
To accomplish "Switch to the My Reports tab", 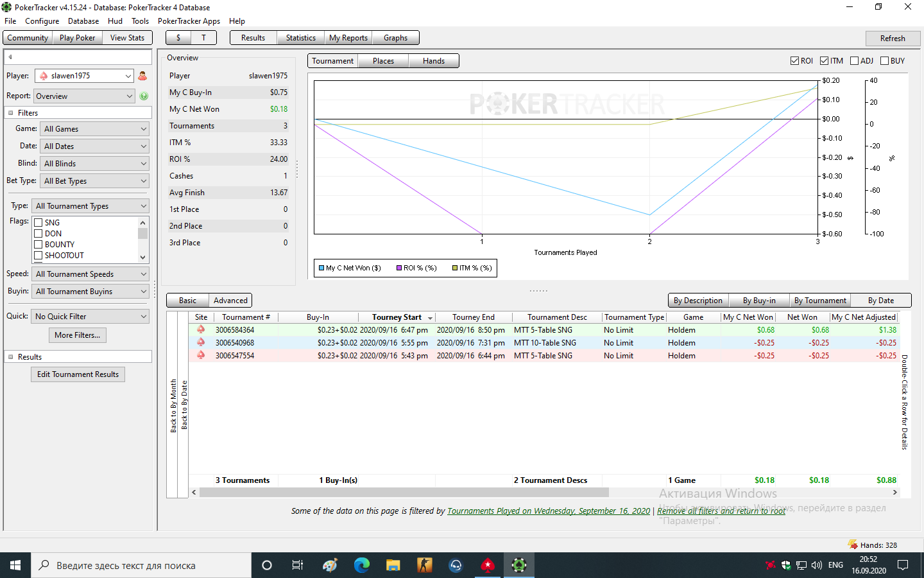I will 348,38.
